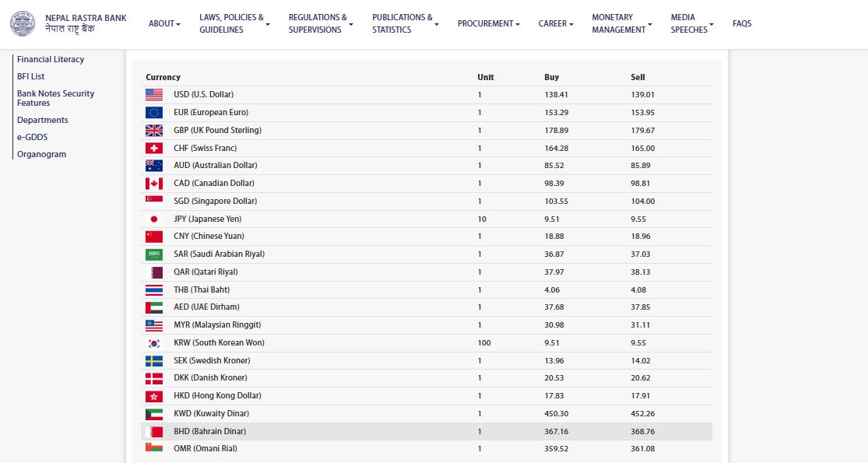
Task: Open the Monetary Management dropdown
Action: pyautogui.click(x=622, y=23)
